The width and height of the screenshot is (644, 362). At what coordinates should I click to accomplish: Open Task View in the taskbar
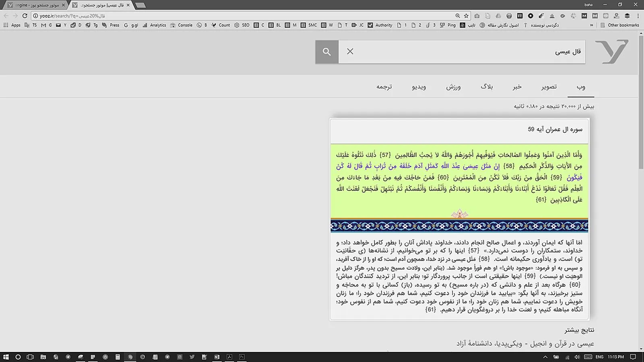click(30, 357)
